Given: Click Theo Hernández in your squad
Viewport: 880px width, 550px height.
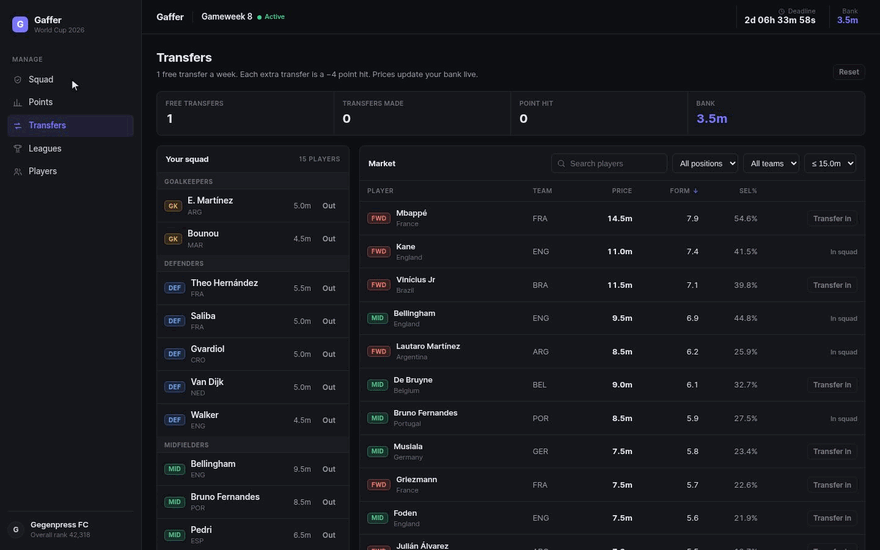Looking at the screenshot, I should click(x=224, y=283).
